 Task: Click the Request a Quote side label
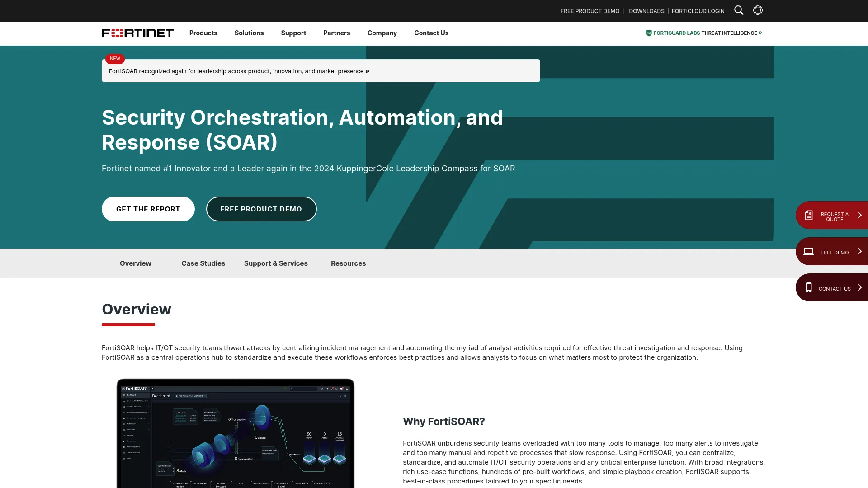click(x=835, y=217)
